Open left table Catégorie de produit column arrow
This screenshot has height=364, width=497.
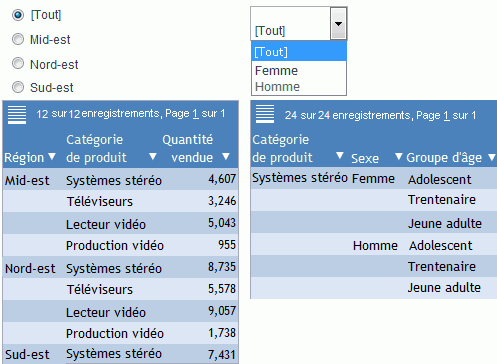click(153, 156)
